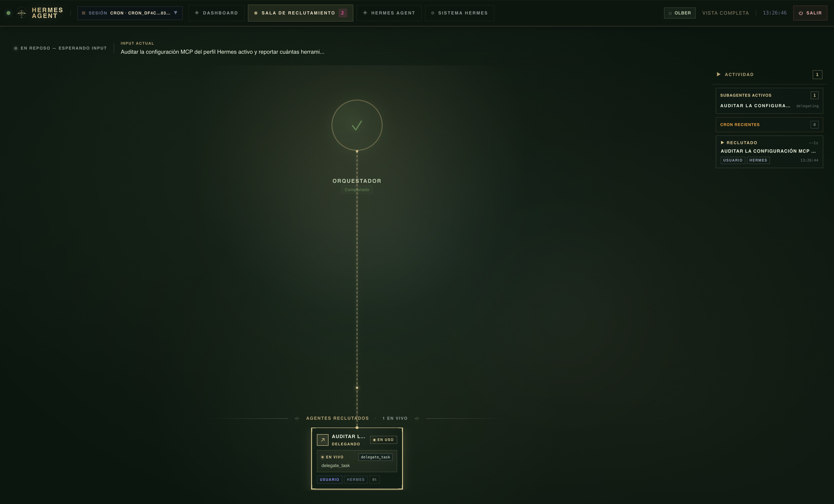Click the En Uso status badge
Screen dimensions: 834x504
pos(384,440)
